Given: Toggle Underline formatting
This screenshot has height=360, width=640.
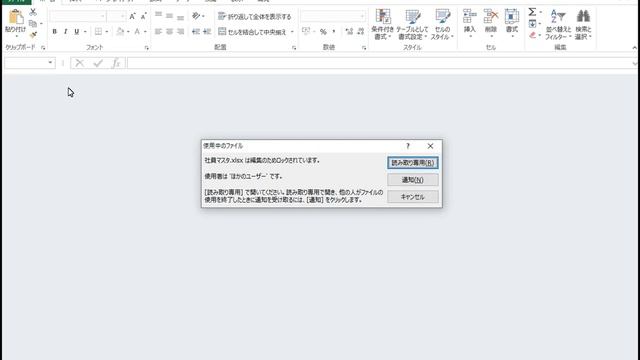Looking at the screenshot, I should [76, 31].
